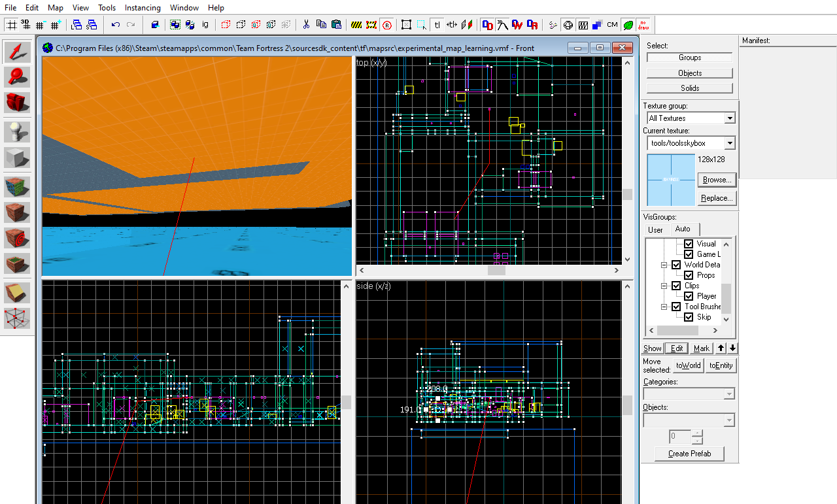Click the Create Prefab button
Viewport: 837px width, 504px height.
(x=690, y=453)
